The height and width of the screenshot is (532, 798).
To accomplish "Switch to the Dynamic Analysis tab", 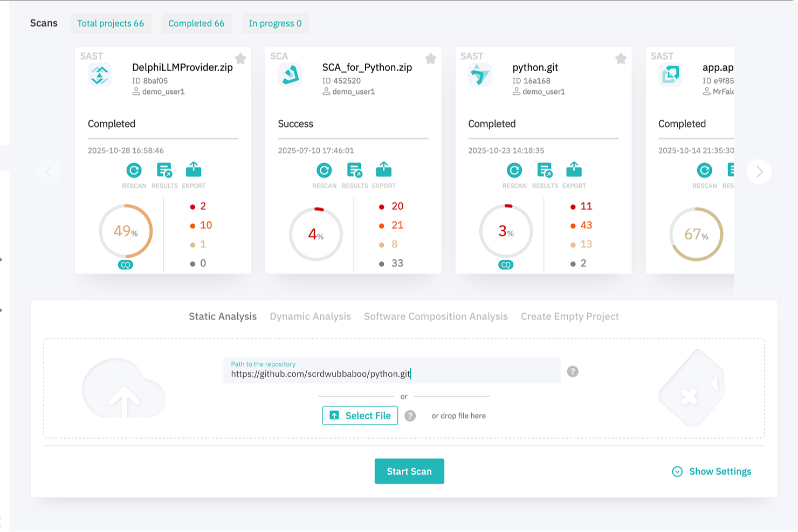I will [311, 316].
